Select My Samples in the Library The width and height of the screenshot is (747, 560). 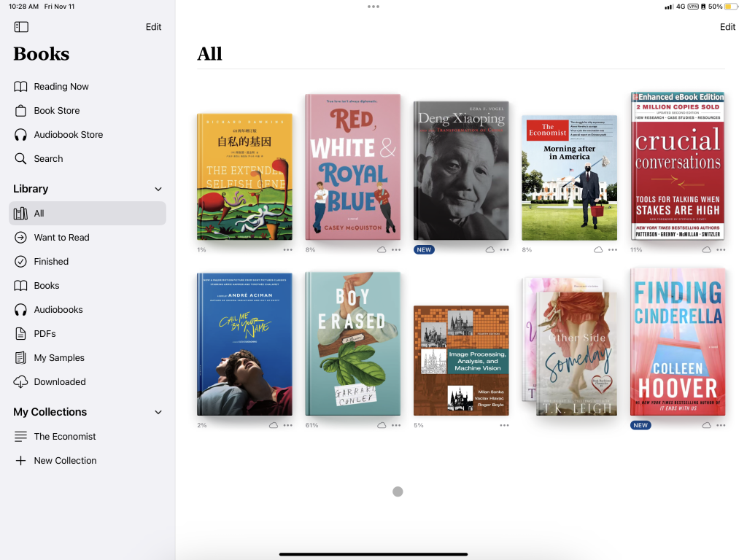coord(58,357)
